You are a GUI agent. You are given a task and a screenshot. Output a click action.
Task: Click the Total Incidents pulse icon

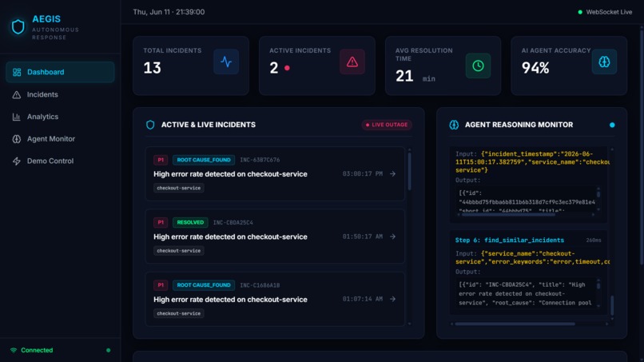tap(226, 62)
